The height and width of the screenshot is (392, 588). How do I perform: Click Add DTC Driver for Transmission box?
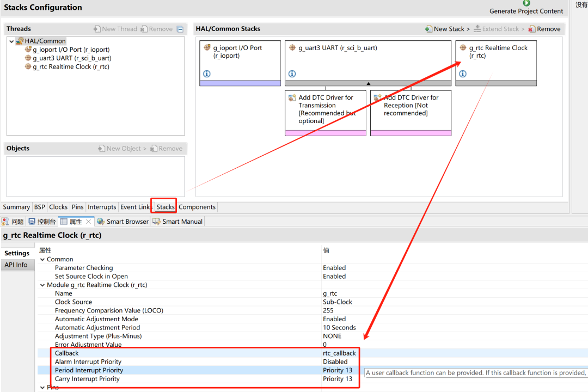pos(325,109)
